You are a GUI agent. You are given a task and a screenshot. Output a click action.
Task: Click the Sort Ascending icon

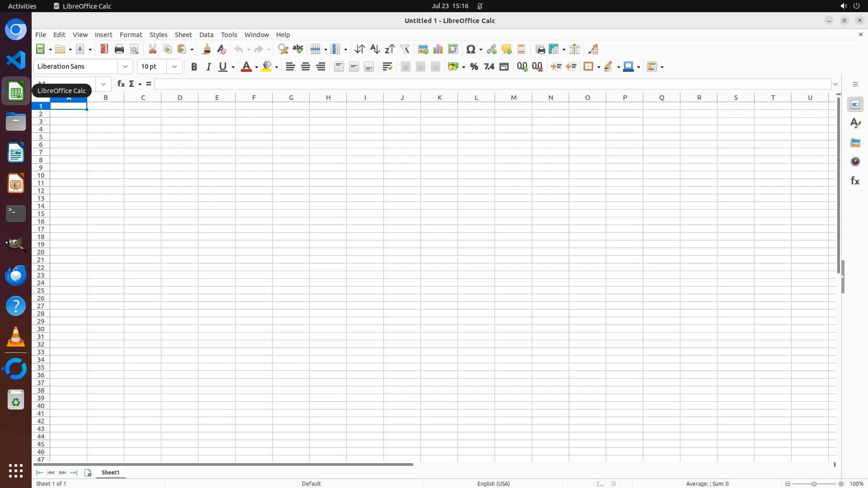375,49
